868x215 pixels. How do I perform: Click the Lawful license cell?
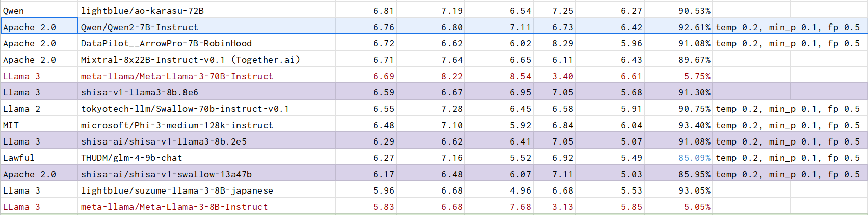pyautogui.click(x=18, y=158)
